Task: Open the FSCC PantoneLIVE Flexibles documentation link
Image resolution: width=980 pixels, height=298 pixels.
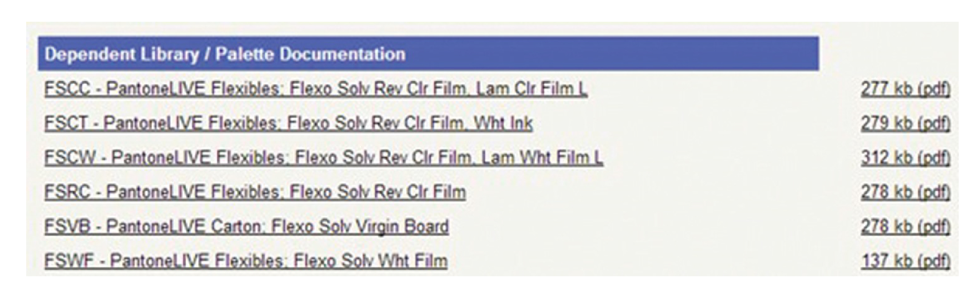Action: point(315,89)
